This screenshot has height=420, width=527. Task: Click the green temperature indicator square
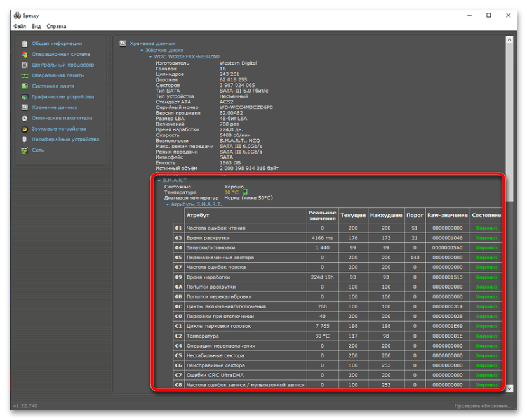(245, 192)
